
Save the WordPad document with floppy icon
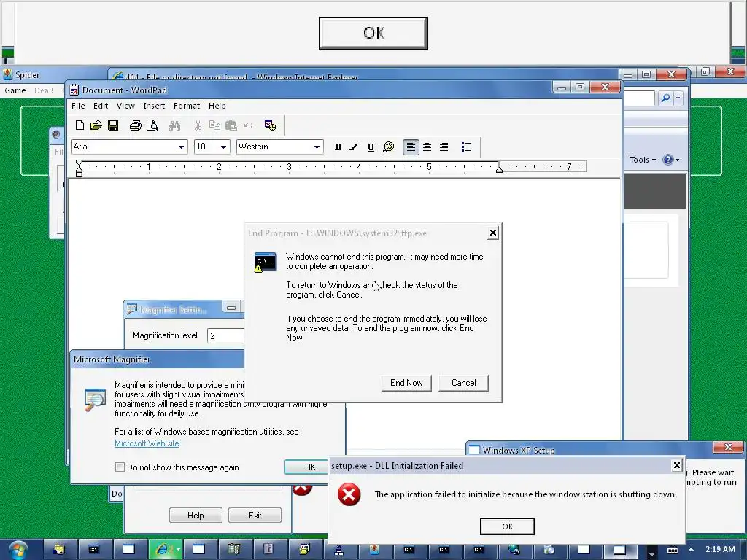point(113,125)
